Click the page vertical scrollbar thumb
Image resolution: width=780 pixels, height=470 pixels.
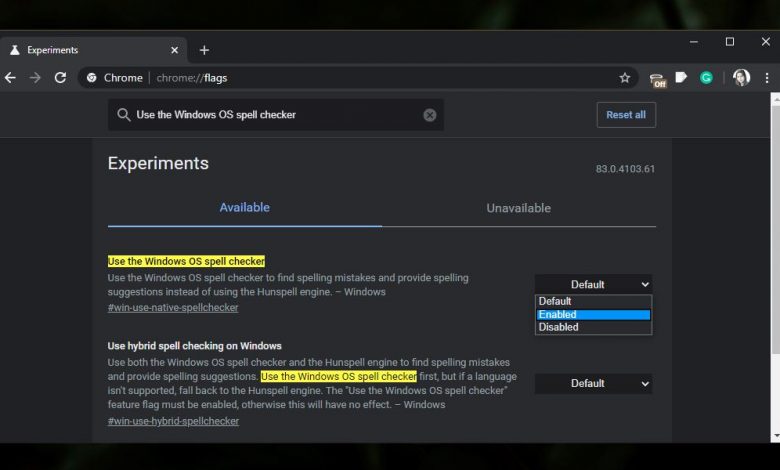(775, 229)
